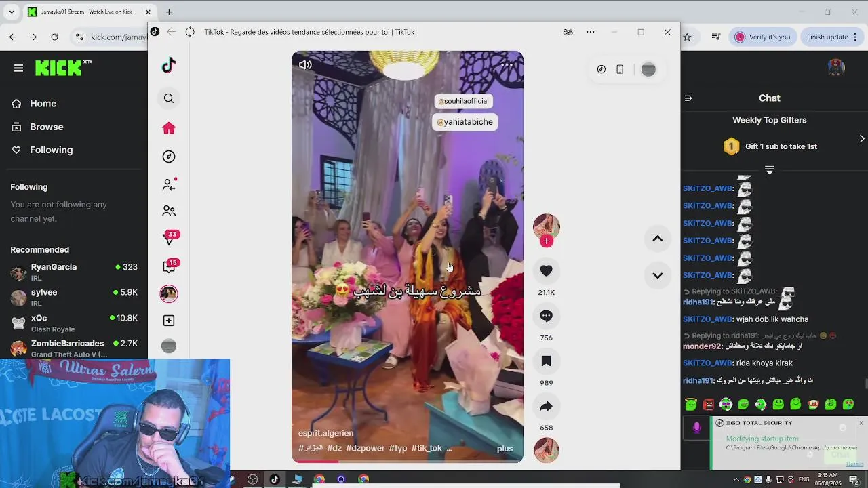Expand the Weekly Top Gifters chevron
Viewport: 868px width, 488px height.
point(862,138)
